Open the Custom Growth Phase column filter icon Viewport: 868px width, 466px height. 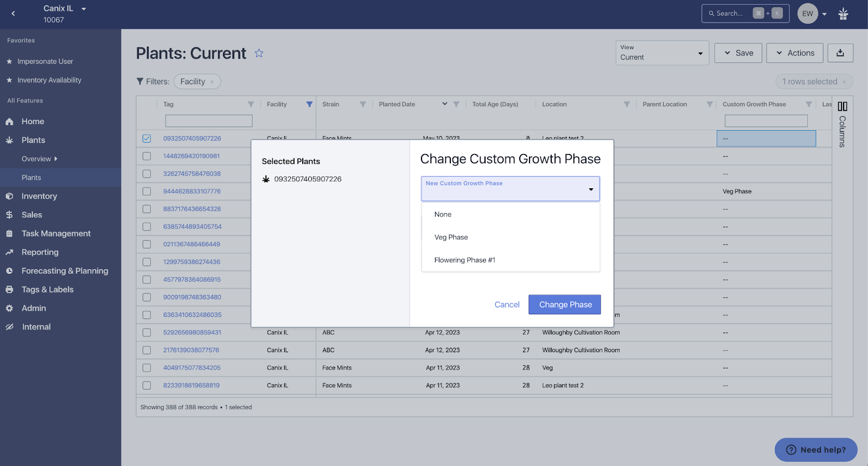(x=809, y=104)
